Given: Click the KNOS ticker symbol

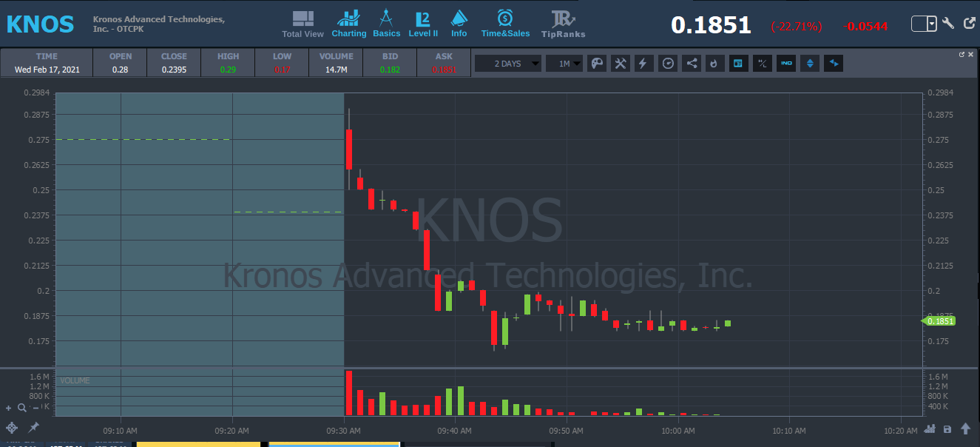Looking at the screenshot, I should pyautogui.click(x=40, y=24).
